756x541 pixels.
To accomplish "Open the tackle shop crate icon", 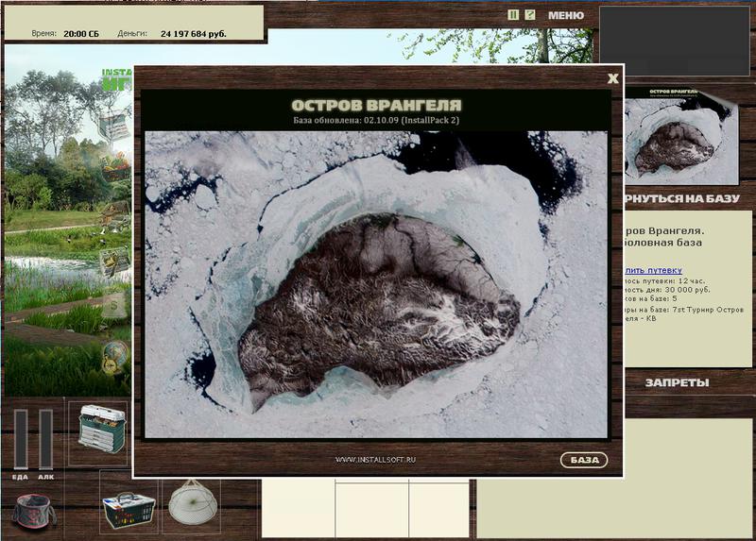I will 115,262.
